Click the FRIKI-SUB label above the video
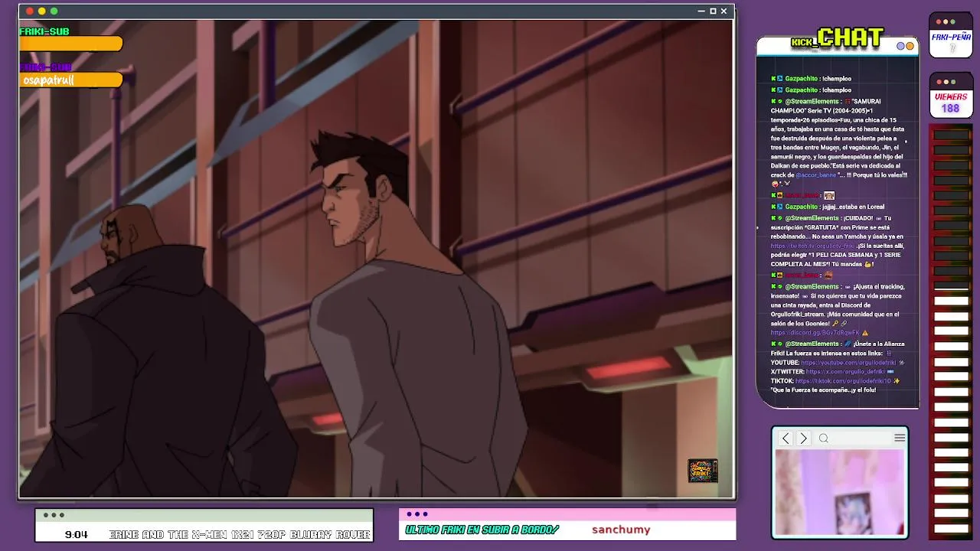Image resolution: width=980 pixels, height=551 pixels. point(44,31)
